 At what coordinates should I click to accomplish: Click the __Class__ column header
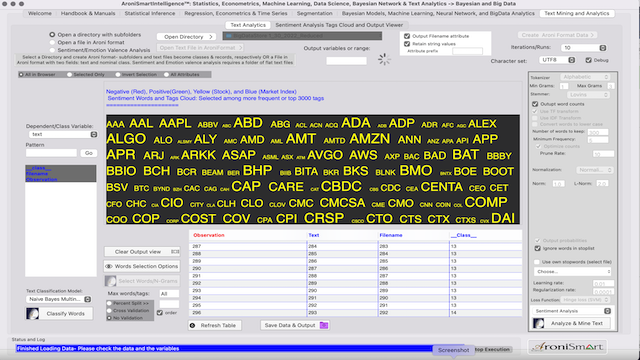[x=463, y=235]
